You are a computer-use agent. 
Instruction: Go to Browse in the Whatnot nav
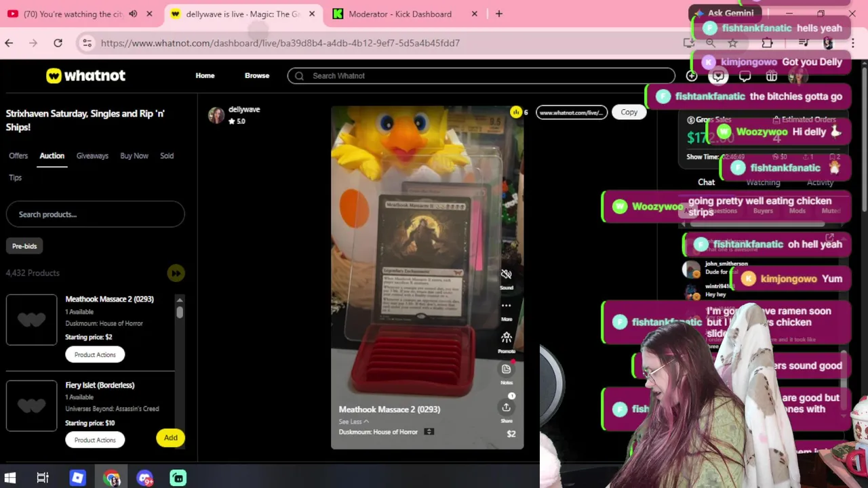257,76
